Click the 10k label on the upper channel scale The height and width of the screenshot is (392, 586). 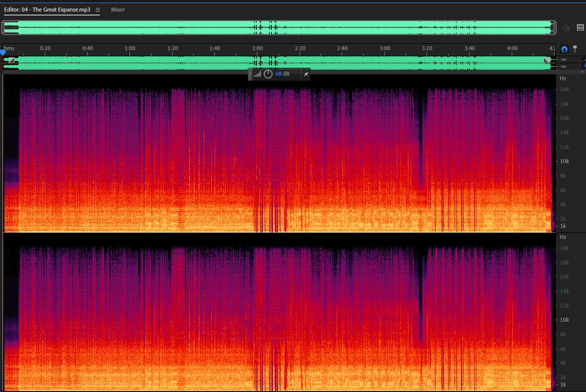564,161
